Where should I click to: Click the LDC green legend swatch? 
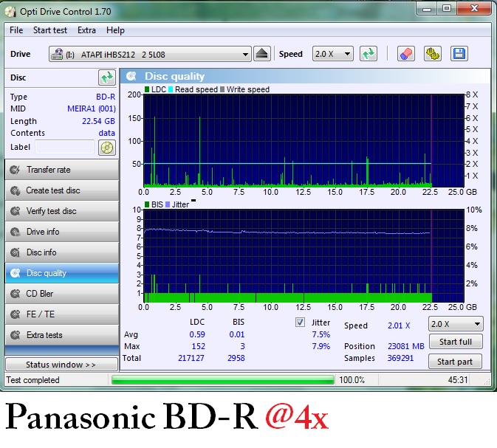coord(147,89)
